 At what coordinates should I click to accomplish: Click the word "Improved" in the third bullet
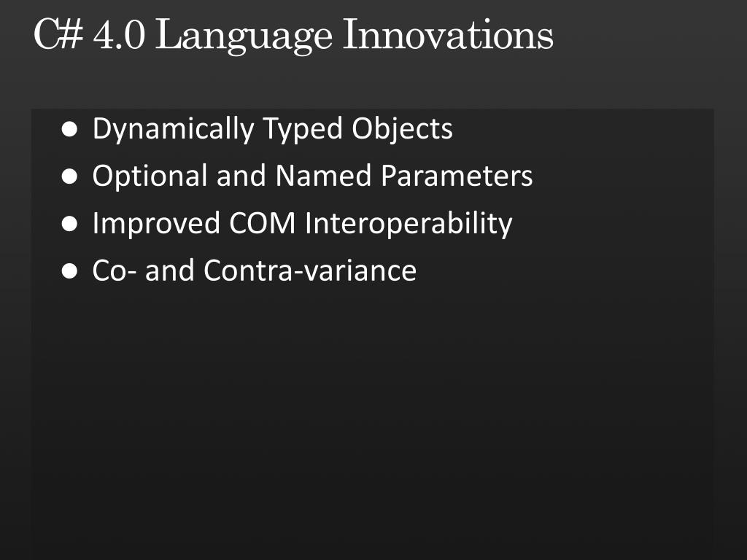tap(156, 224)
